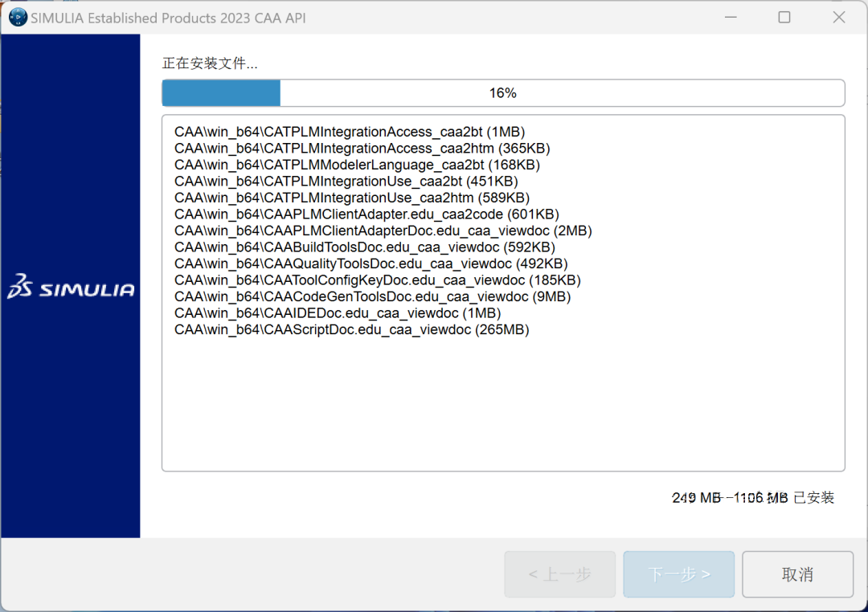The width and height of the screenshot is (868, 612).
Task: Minimize the installer window
Action: click(731, 17)
